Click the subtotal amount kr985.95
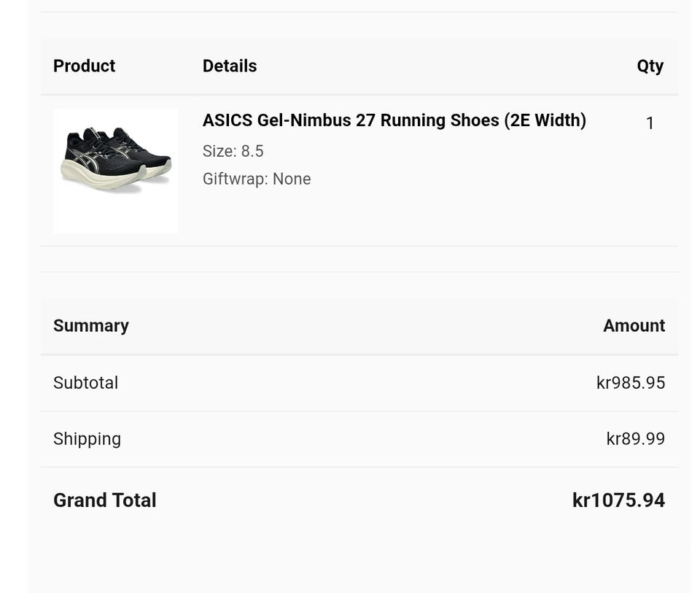 (x=630, y=383)
